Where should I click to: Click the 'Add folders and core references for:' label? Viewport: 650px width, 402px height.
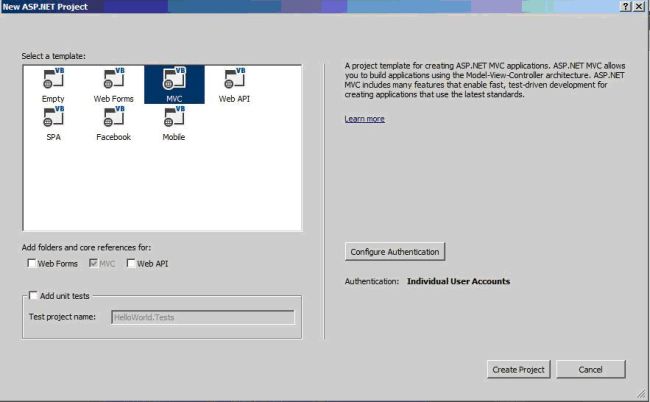tap(86, 247)
